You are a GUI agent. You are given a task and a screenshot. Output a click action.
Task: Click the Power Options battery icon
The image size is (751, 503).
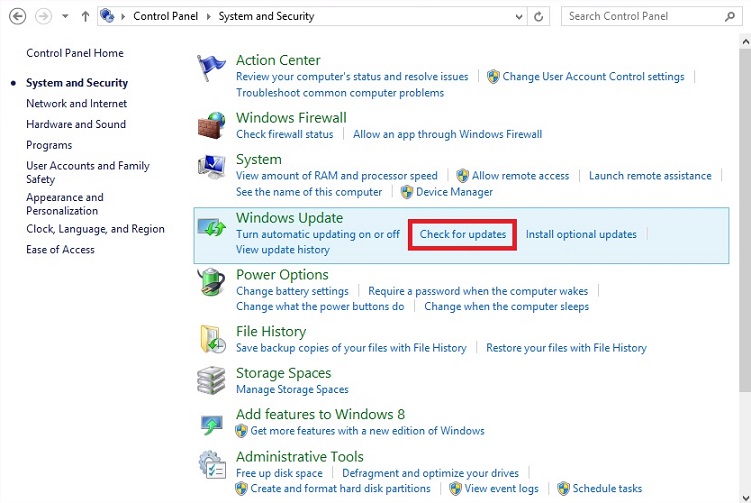pos(211,283)
